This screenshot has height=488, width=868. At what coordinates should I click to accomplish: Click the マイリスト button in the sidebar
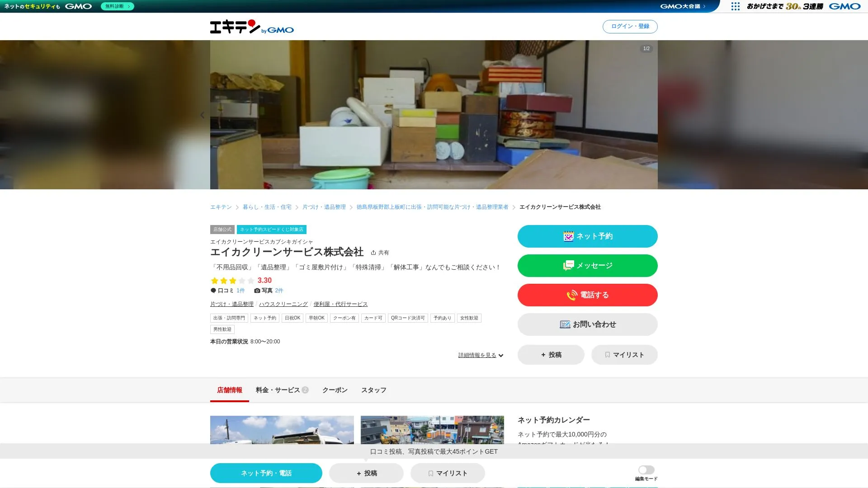click(624, 355)
